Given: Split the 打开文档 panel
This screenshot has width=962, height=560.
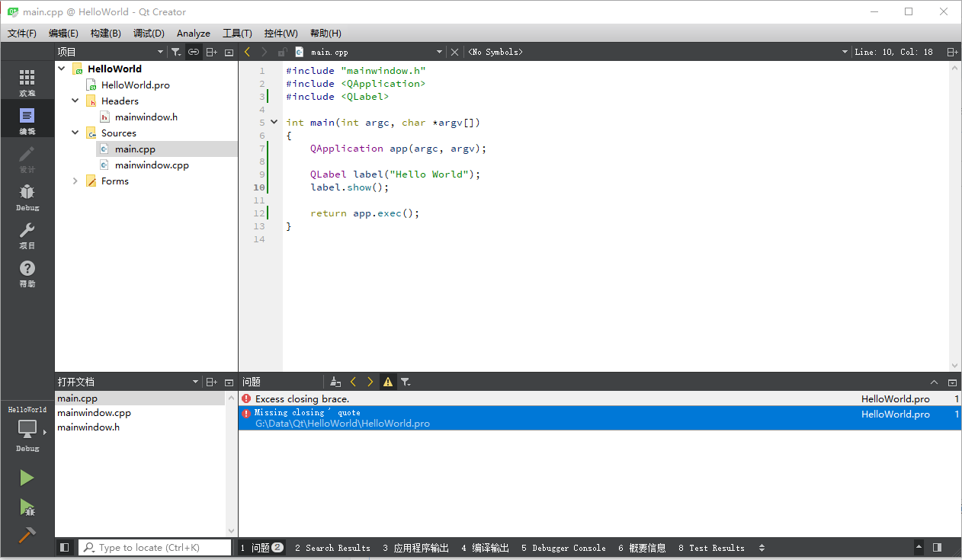Looking at the screenshot, I should point(212,382).
